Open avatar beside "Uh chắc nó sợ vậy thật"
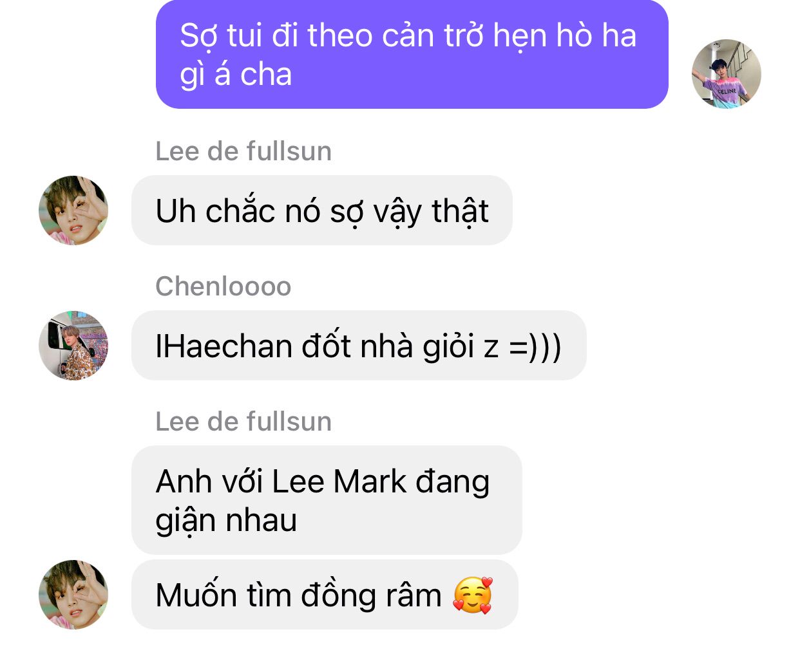 click(x=73, y=210)
